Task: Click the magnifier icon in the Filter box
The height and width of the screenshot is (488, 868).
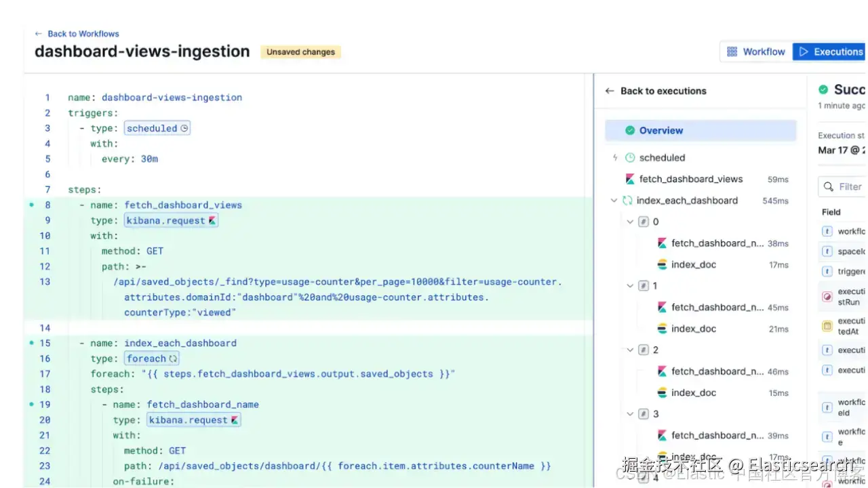Action: click(x=828, y=186)
